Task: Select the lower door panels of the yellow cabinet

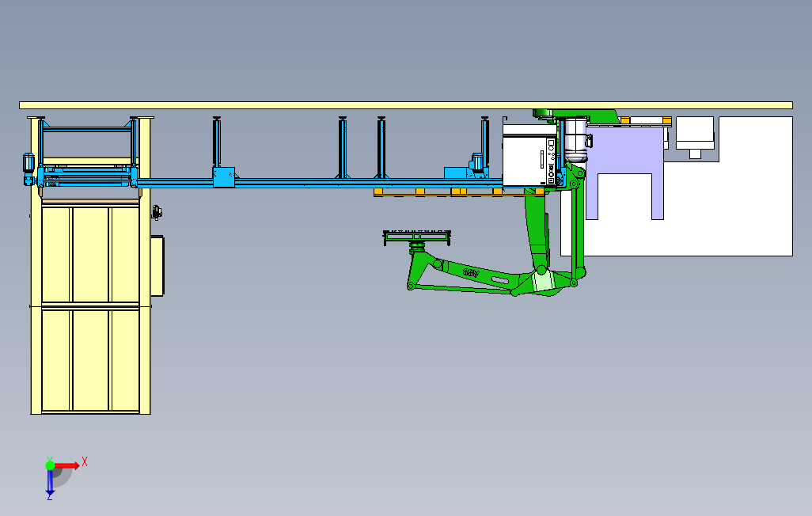Action: pyautogui.click(x=91, y=360)
